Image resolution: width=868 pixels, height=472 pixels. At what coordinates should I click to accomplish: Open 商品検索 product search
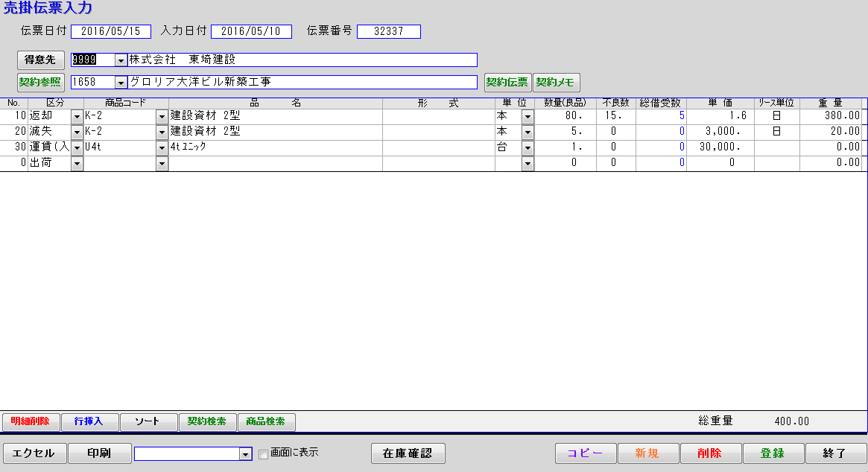coord(266,422)
